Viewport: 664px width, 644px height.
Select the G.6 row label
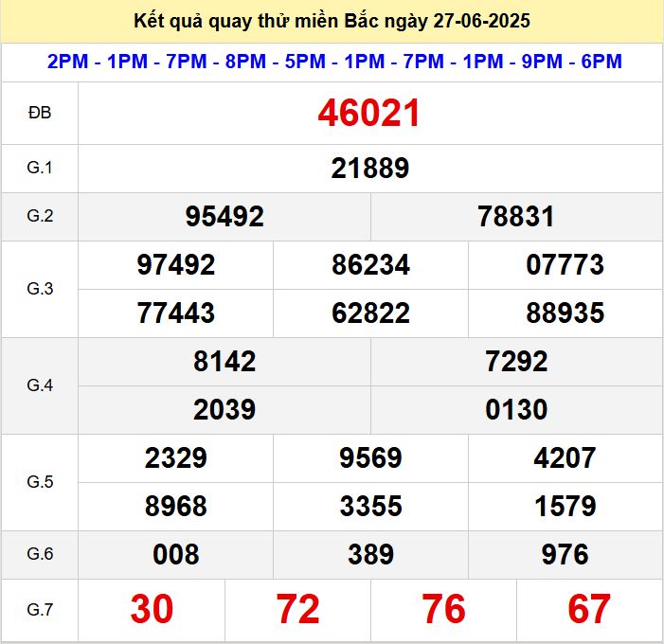(x=40, y=554)
